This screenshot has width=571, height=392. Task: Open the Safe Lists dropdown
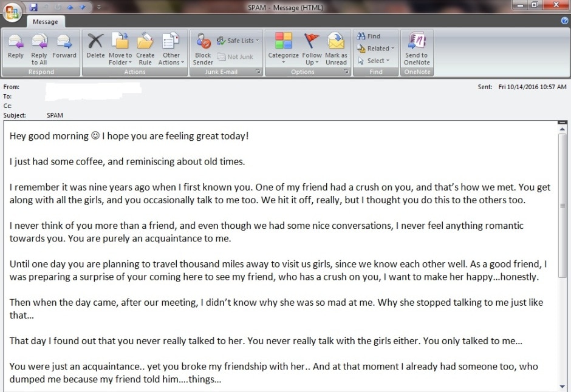click(238, 41)
